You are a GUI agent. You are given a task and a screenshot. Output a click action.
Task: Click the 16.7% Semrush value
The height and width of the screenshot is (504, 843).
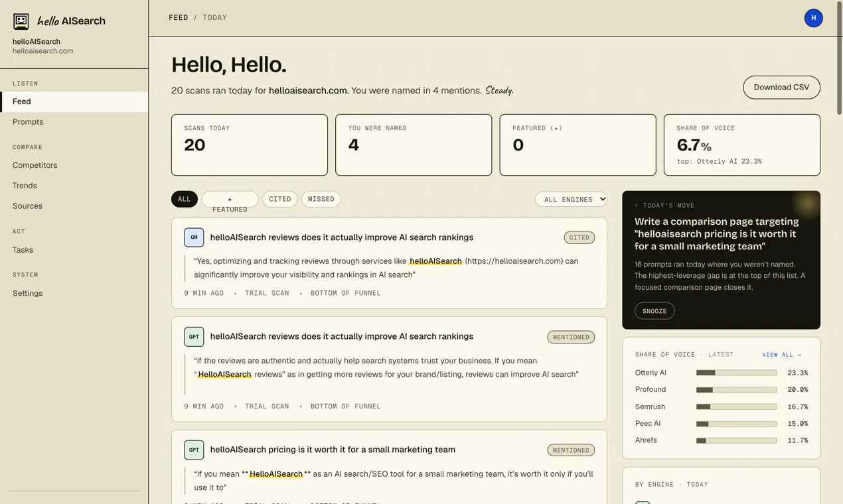click(797, 407)
